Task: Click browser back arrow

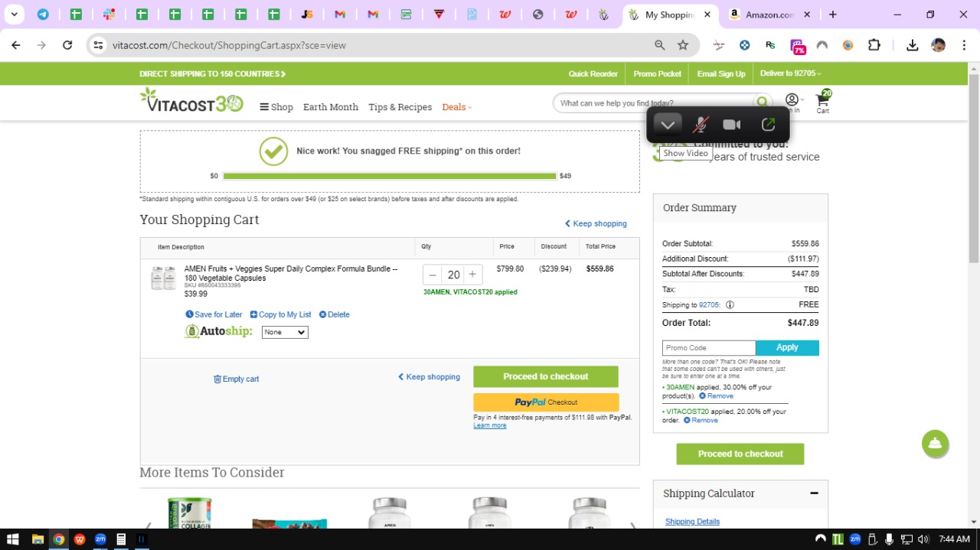Action: coord(16,45)
